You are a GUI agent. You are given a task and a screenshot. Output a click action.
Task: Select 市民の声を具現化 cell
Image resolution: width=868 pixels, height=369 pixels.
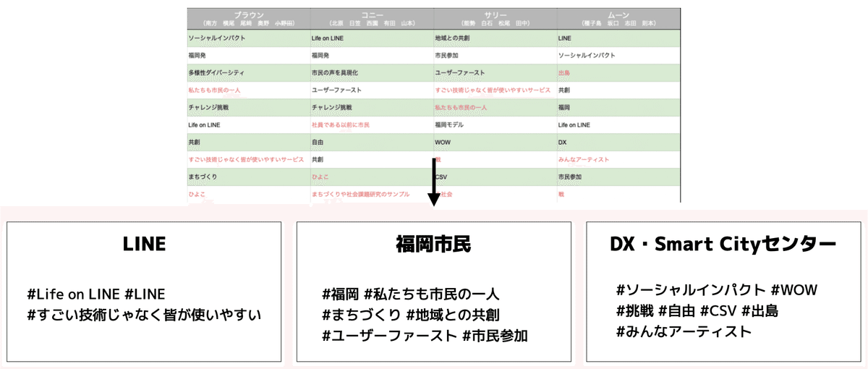372,72
